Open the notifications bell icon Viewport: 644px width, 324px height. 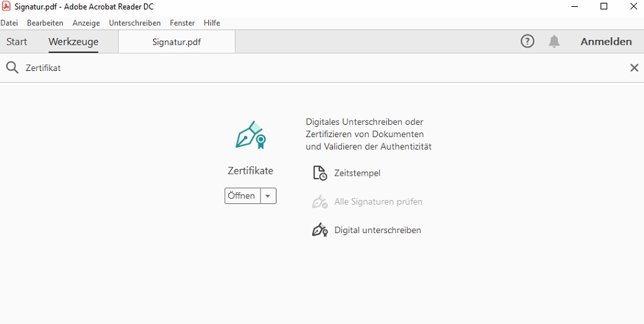point(554,41)
